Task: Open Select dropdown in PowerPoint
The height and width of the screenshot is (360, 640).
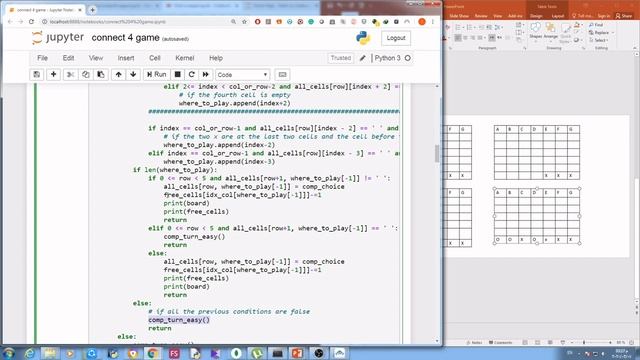Action: tap(598, 40)
